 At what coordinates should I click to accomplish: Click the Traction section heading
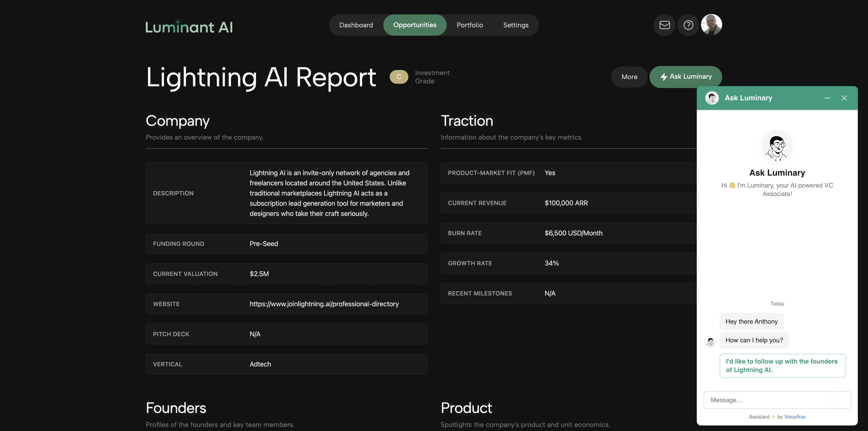[467, 121]
